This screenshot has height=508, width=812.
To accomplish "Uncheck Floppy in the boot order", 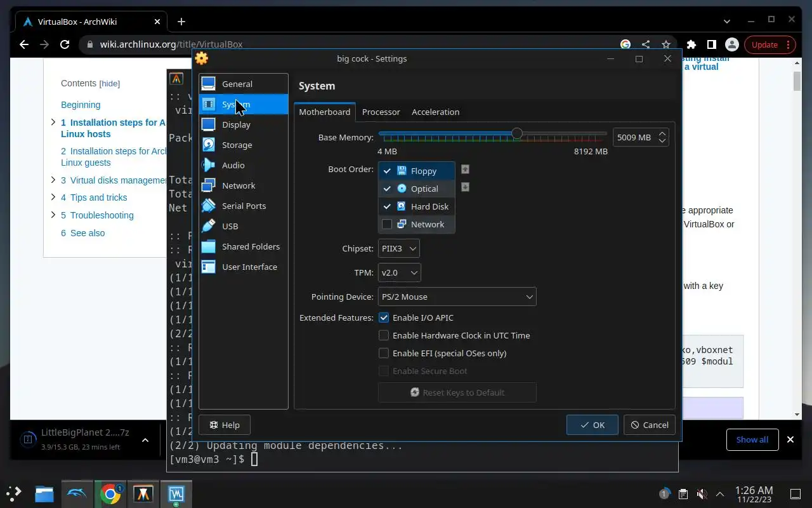I will pos(387,171).
